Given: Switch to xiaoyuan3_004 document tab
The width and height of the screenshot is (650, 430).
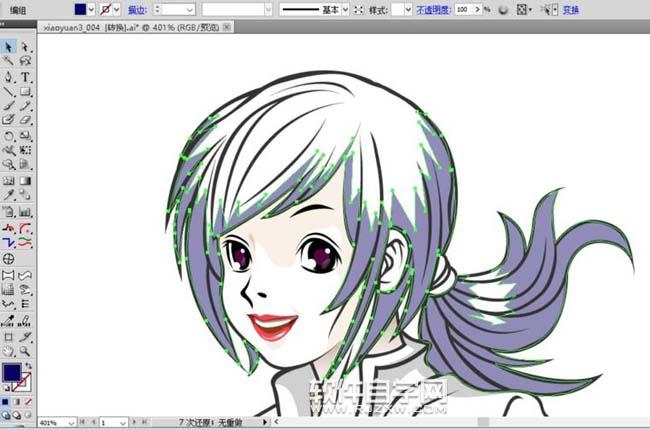Looking at the screenshot, I should pos(131,28).
